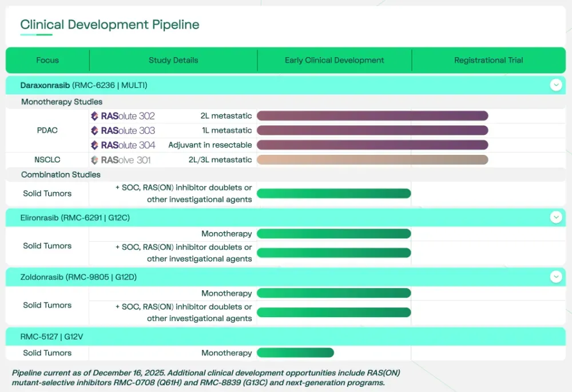Select the Study Details column header

[173, 60]
